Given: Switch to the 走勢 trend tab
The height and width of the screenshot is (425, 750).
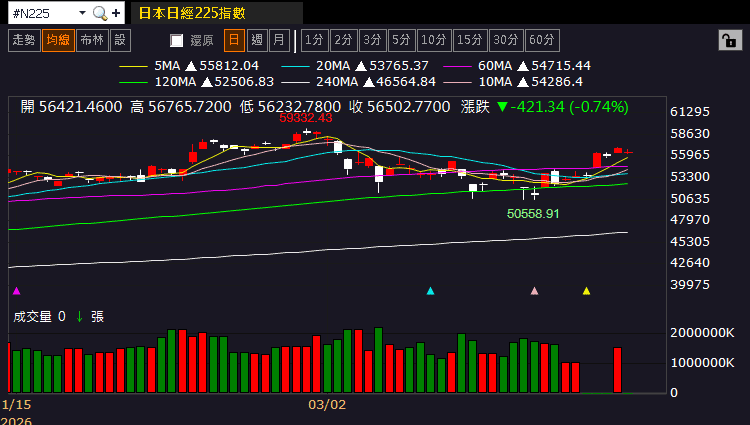Looking at the screenshot, I should coord(23,40).
